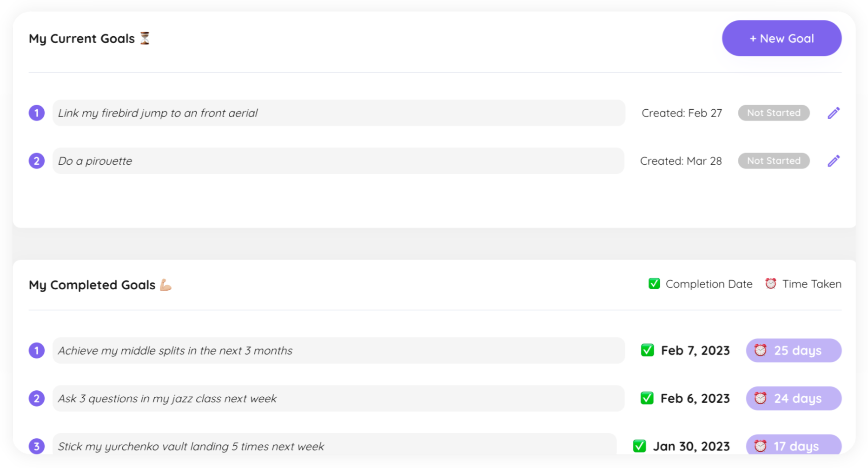
Task: Click the Time Taken column label
Action: click(811, 284)
